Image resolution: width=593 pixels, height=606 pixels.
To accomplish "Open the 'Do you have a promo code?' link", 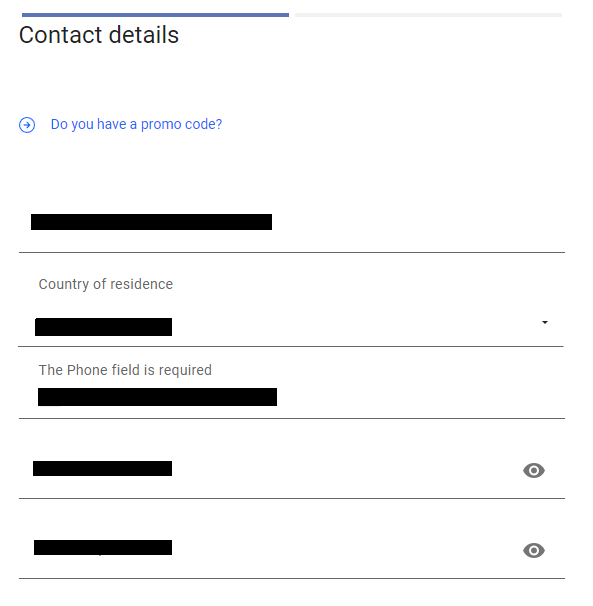I will point(136,124).
